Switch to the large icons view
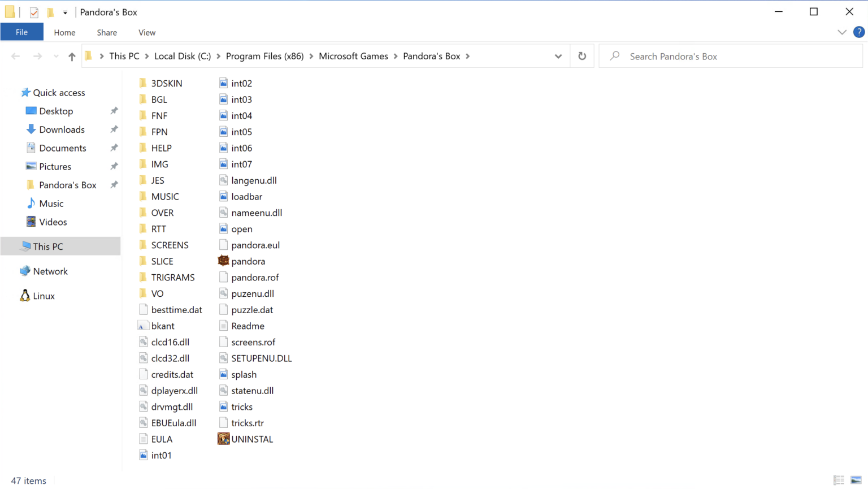Viewport: 868px width, 489px height. click(x=856, y=480)
